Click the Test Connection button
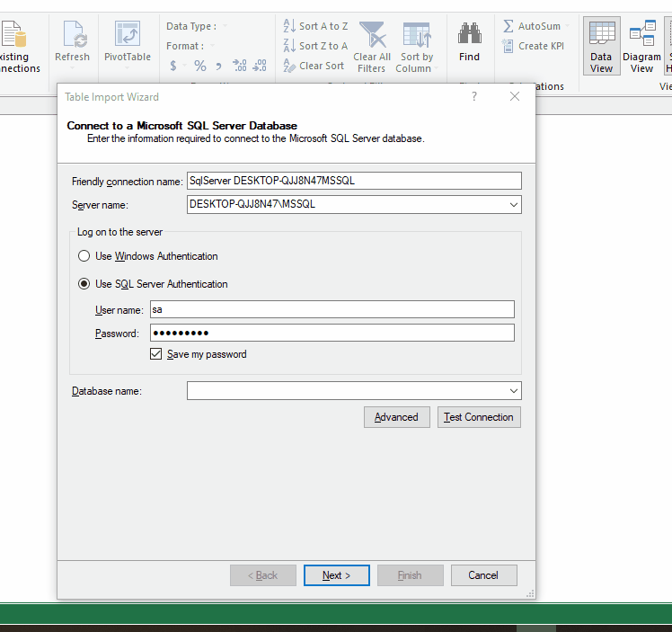Viewport: 672px width, 632px height. coord(479,417)
